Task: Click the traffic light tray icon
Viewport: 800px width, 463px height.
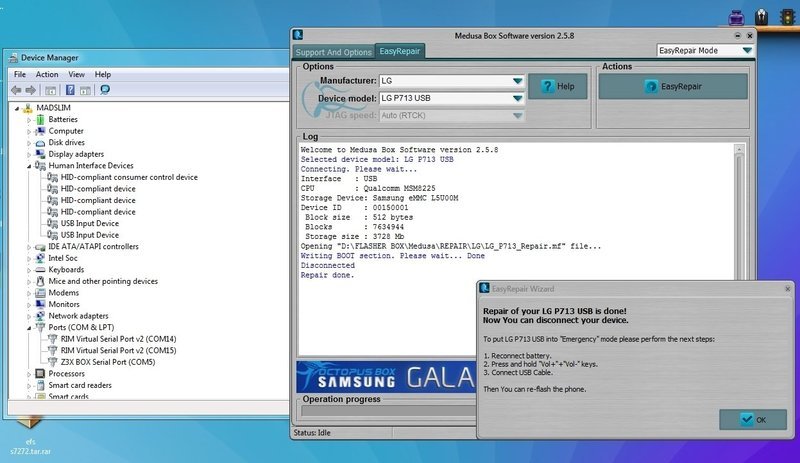Action: 788,17
